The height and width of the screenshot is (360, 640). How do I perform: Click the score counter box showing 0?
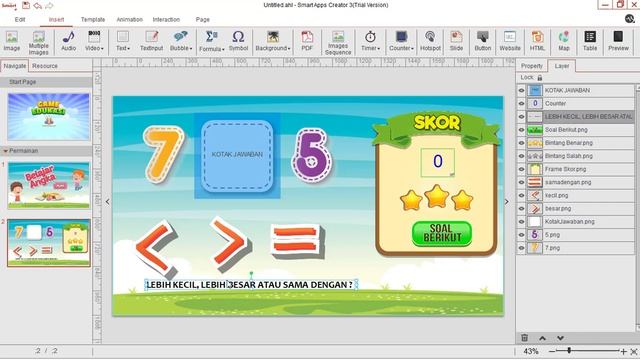point(438,162)
